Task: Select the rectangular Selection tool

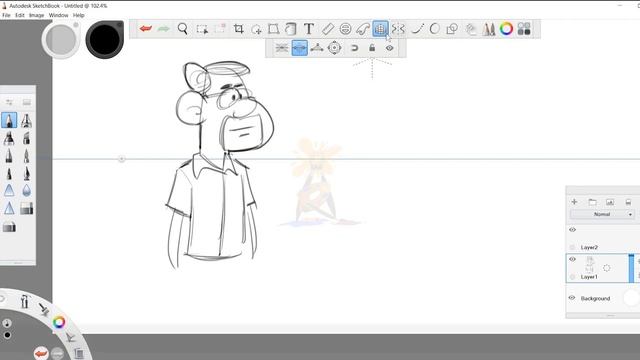Action: pyautogui.click(x=202, y=29)
